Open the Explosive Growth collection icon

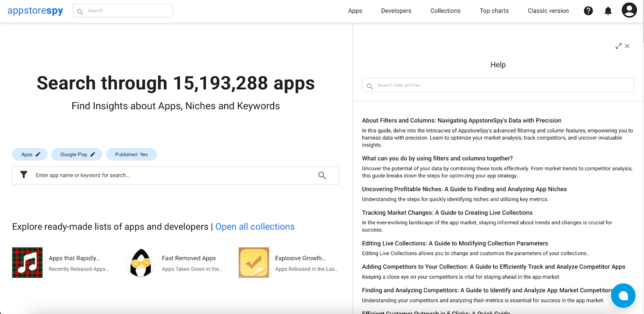[254, 262]
